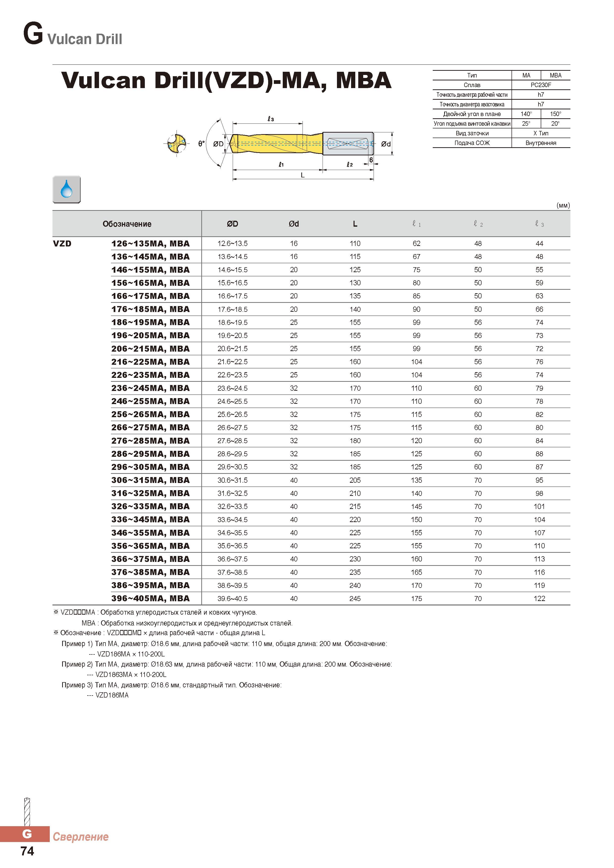Click the 'VZD' prefix in first table row

pyautogui.click(x=62, y=243)
